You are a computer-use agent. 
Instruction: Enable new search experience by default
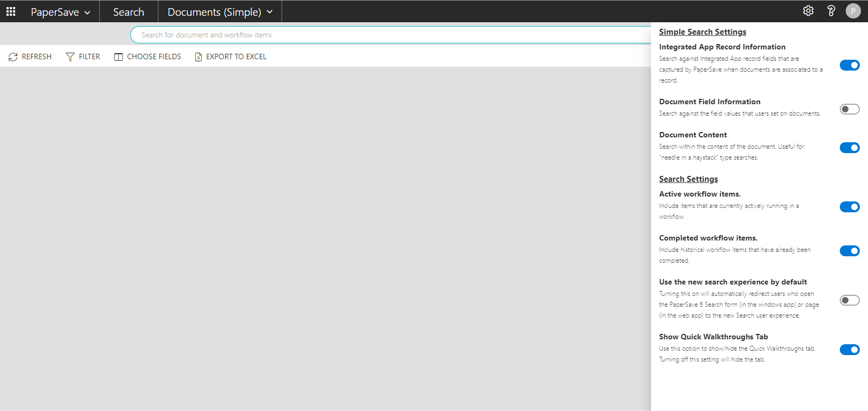pyautogui.click(x=850, y=300)
